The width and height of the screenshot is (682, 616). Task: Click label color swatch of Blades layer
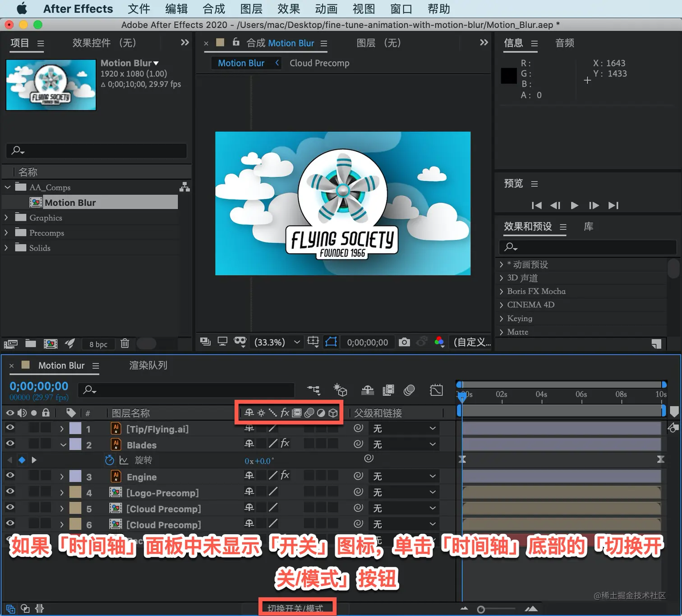tap(75, 445)
